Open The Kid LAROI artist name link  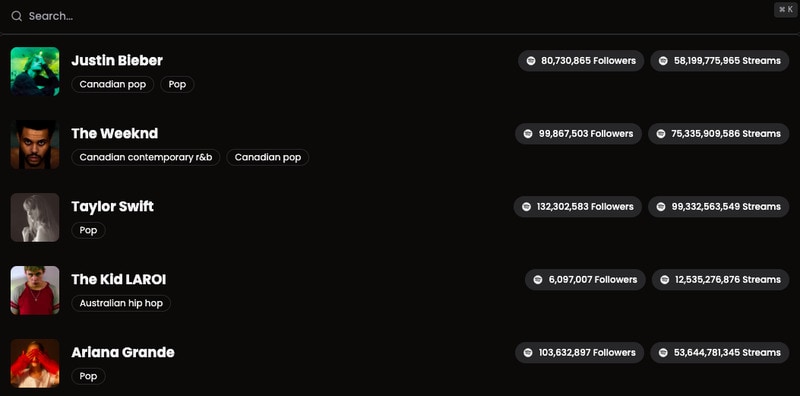(x=118, y=280)
